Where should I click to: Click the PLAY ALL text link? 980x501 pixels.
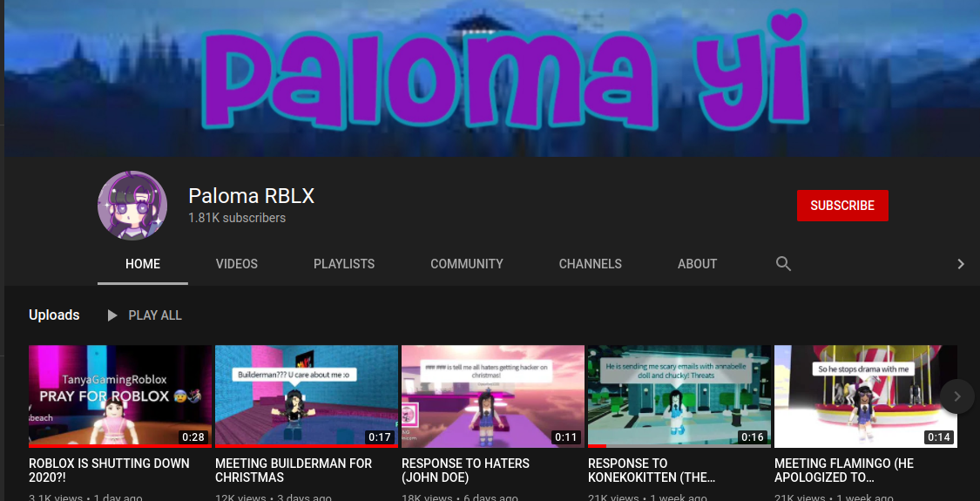[x=155, y=315]
